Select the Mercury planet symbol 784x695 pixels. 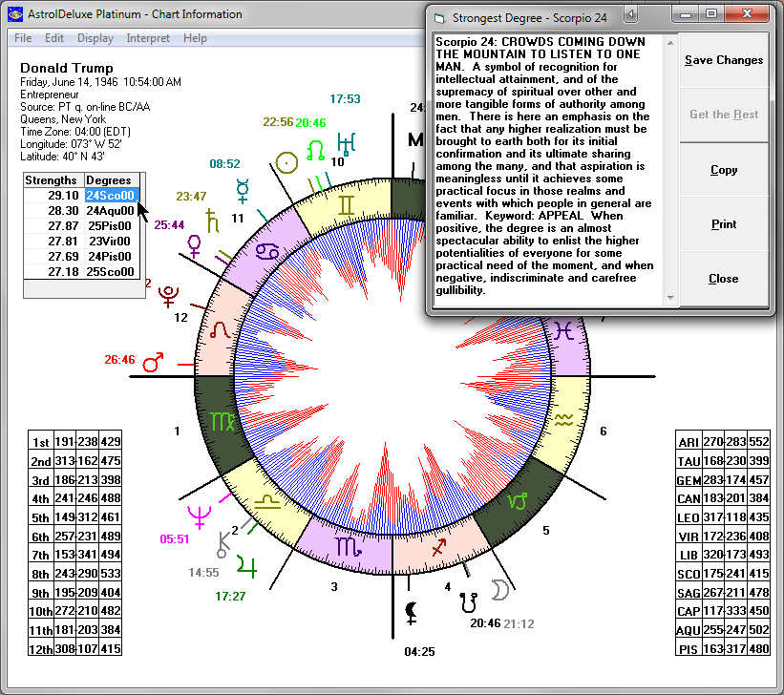[243, 190]
